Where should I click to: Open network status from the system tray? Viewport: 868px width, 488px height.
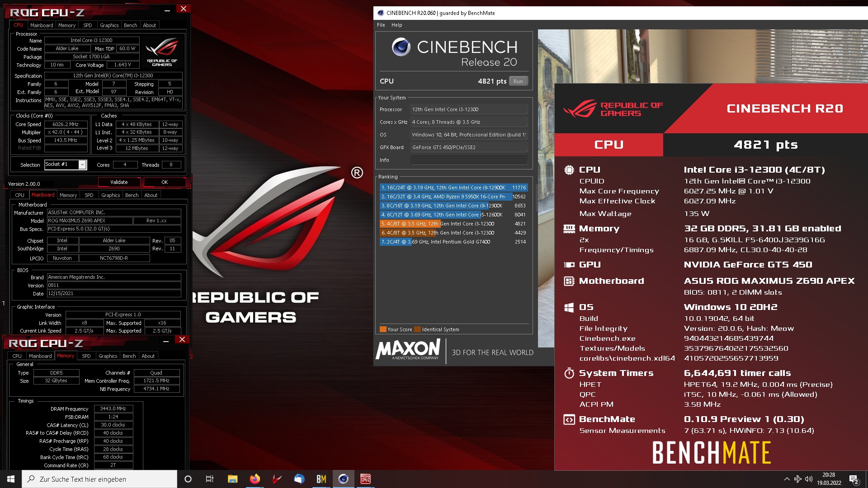798,479
